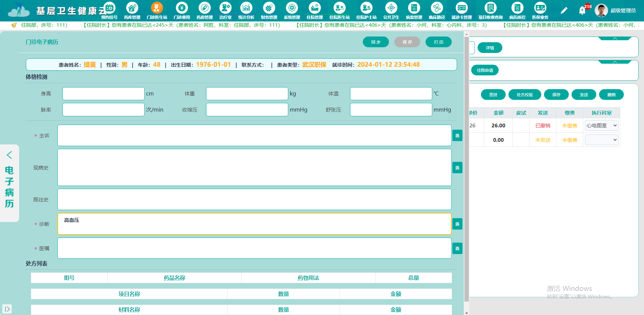Click the 医技 button
Screen dimensions: 644x315
point(493,95)
